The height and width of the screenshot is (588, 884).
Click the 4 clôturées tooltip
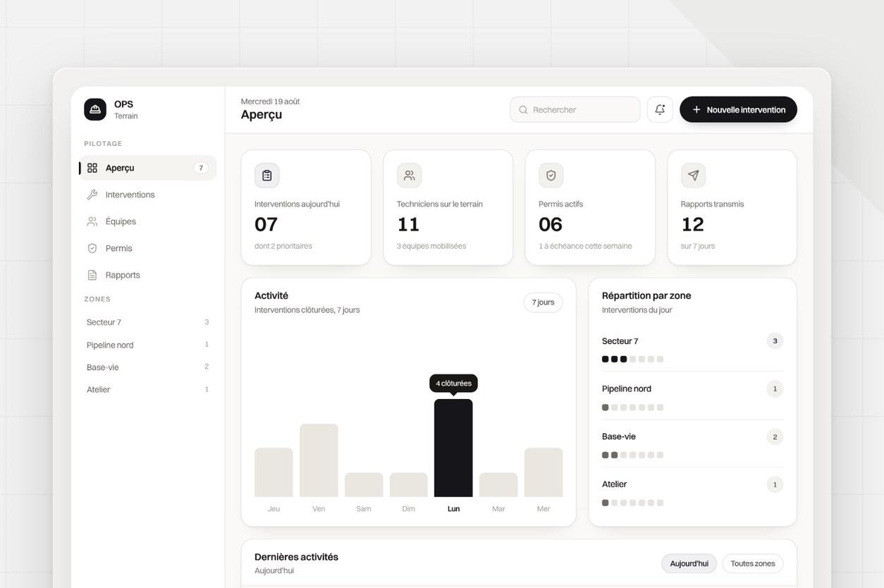(x=453, y=384)
